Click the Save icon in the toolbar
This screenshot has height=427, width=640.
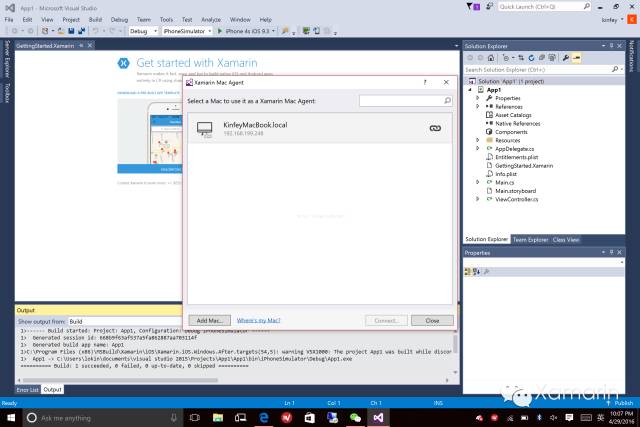coord(71,31)
